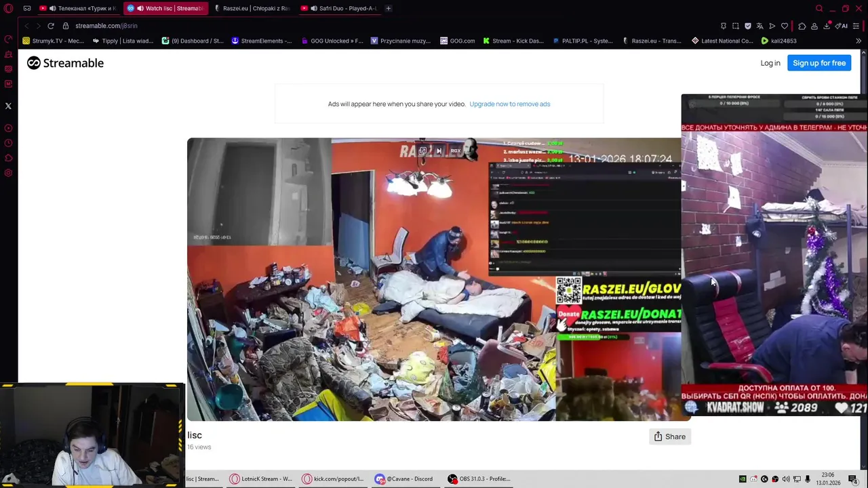Click Sign up for free button
Screen dimensions: 868x488
tap(819, 63)
